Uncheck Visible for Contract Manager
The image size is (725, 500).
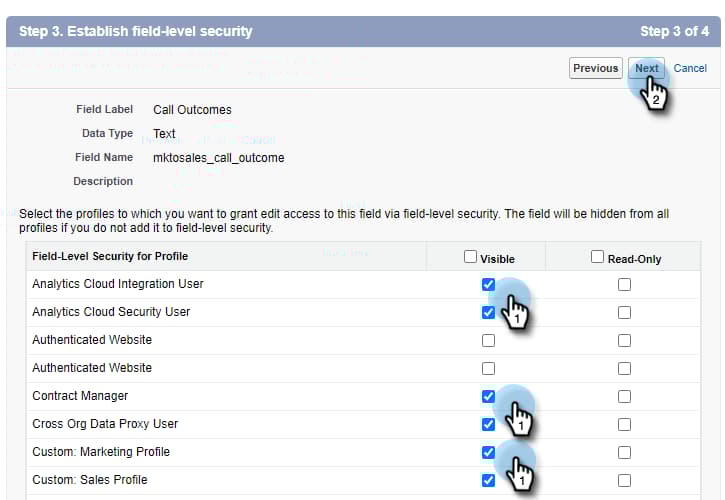pos(488,396)
